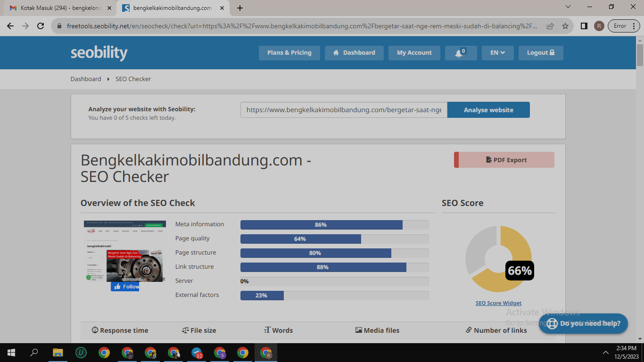Image resolution: width=644 pixels, height=362 pixels.
Task: Click the Link structure 88% progress bar
Action: [335, 267]
